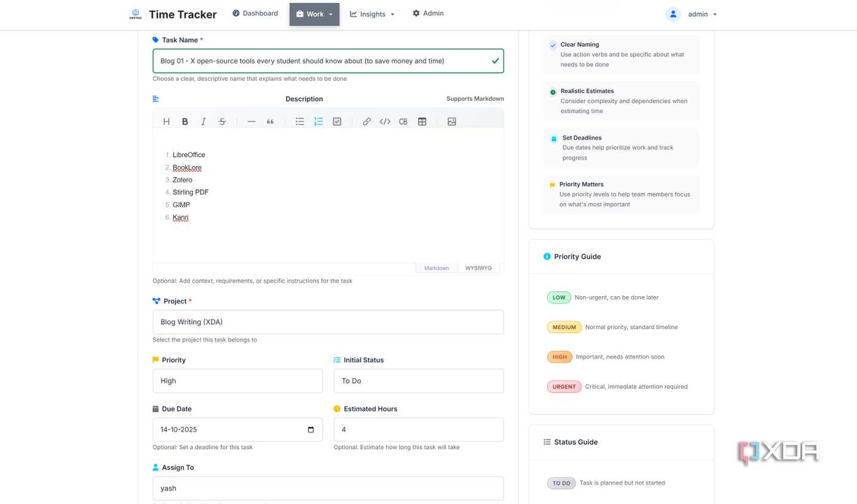Click the Time Tracker title link
The image size is (857, 504).
[183, 14]
